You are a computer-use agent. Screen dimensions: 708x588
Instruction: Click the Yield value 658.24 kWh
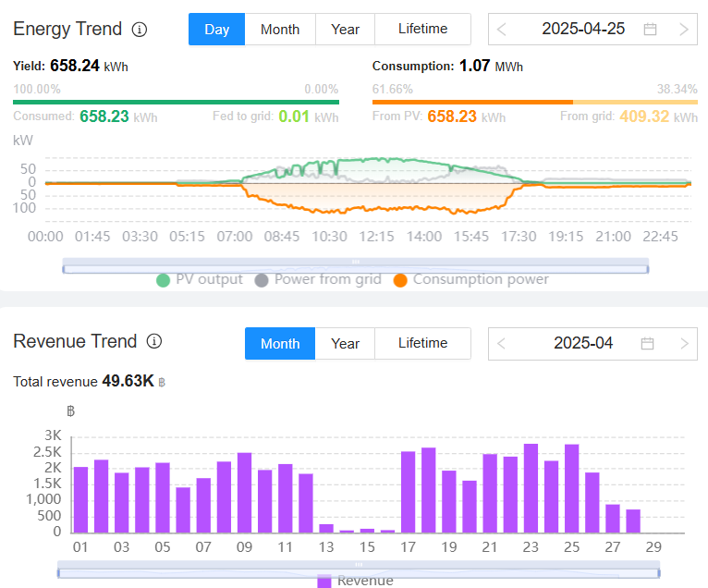tap(89, 66)
